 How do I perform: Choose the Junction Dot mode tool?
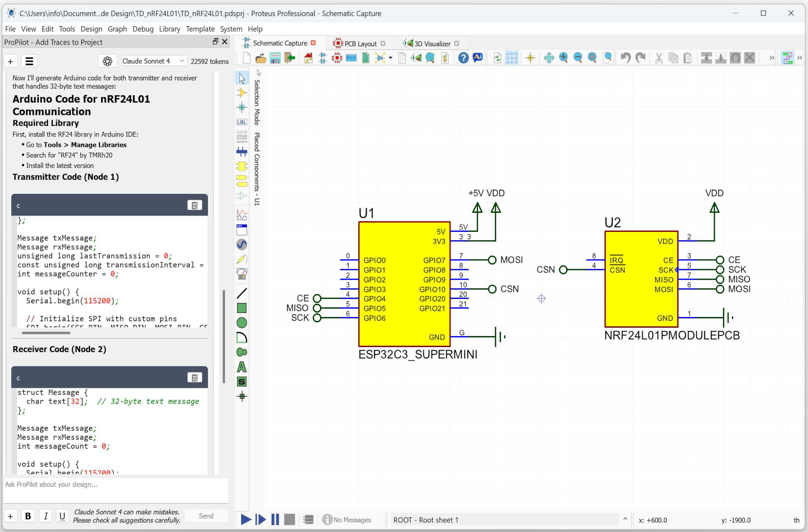242,107
